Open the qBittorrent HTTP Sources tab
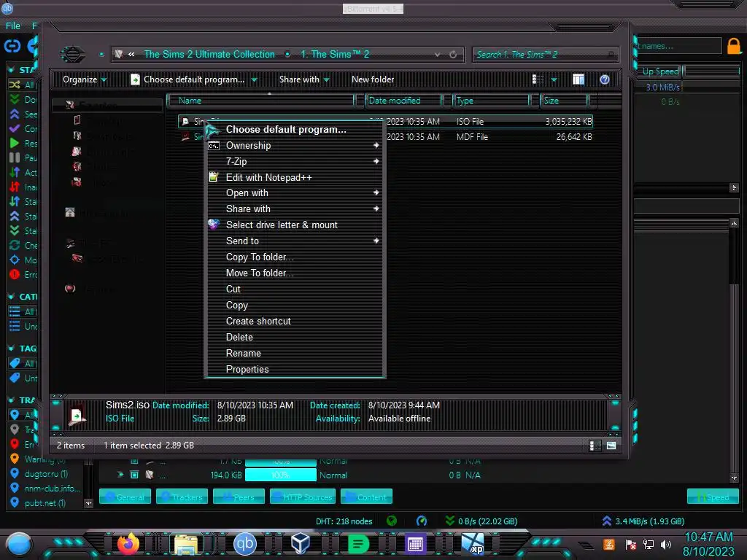747x560 pixels. (x=303, y=497)
